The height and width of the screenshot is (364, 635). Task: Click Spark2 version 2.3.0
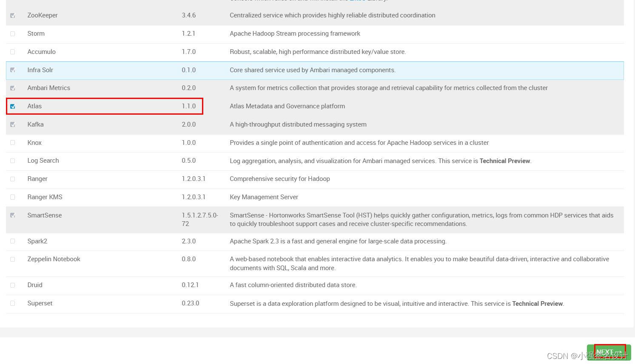189,241
